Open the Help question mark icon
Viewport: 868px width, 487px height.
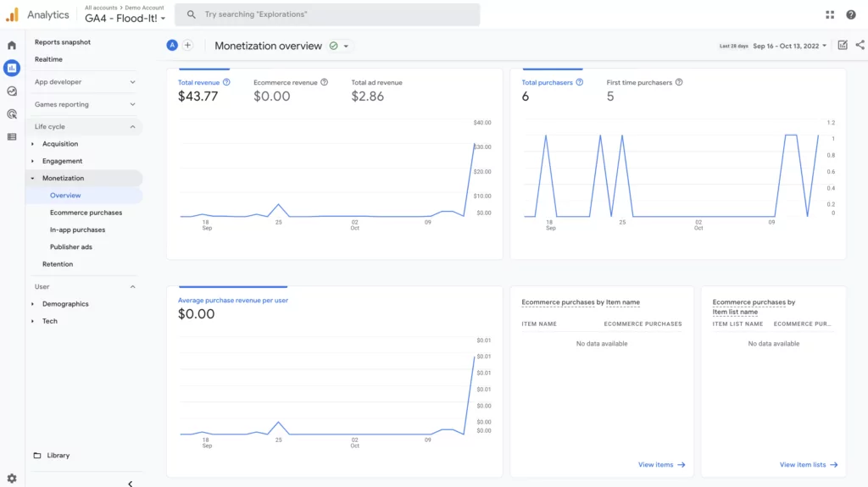(851, 14)
